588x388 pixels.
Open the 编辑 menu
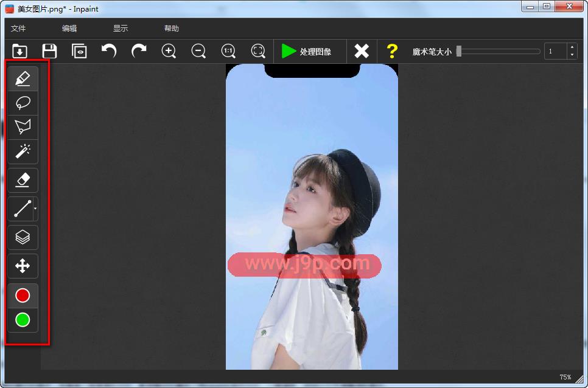[69, 29]
